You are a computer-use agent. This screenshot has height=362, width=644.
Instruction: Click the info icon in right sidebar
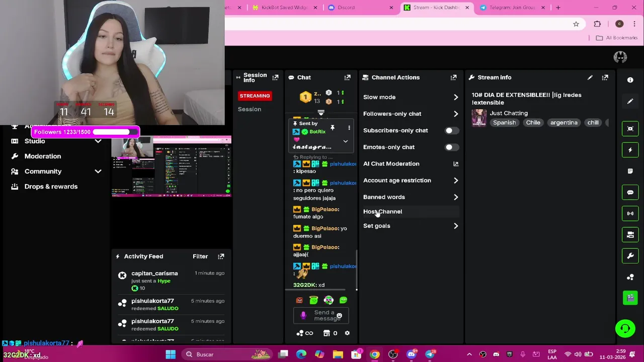point(630,80)
